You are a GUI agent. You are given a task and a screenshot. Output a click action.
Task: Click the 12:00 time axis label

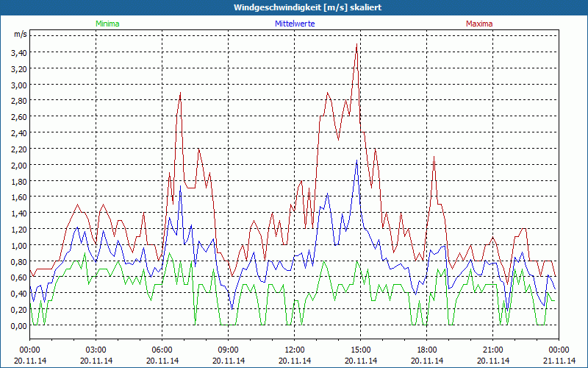[x=295, y=350]
